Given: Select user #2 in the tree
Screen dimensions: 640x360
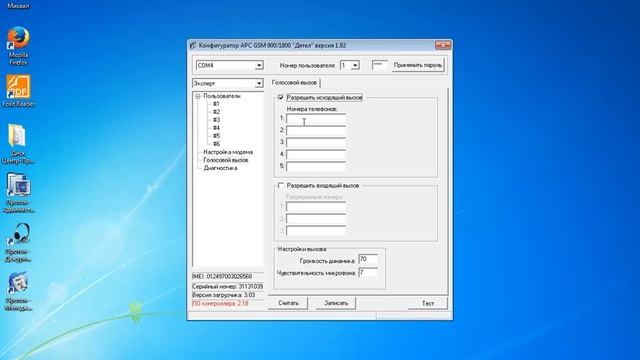Looking at the screenshot, I should 216,112.
